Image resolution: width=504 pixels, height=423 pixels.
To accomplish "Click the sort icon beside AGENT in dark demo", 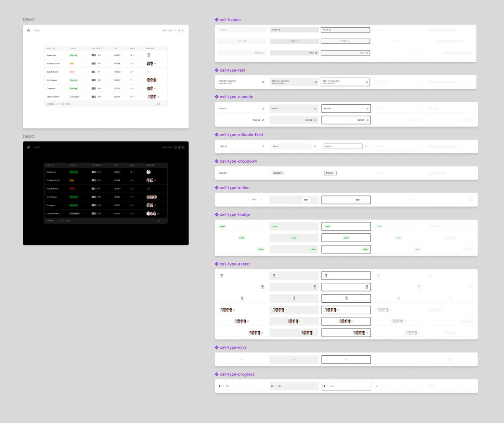I will click(54, 165).
